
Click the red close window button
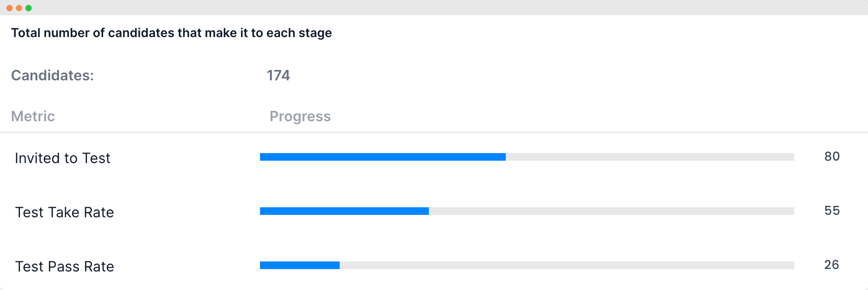point(10,8)
